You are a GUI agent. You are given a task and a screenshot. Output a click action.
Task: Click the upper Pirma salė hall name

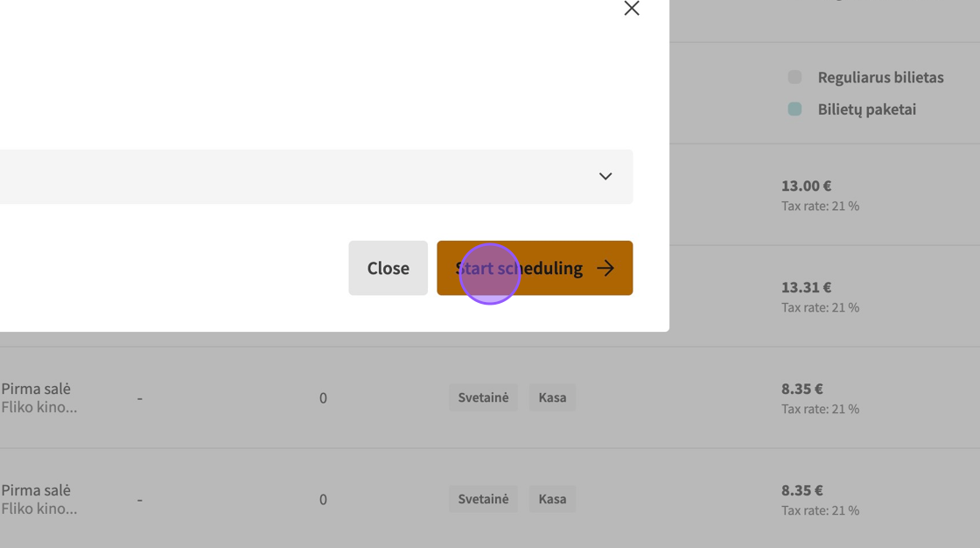pos(36,389)
